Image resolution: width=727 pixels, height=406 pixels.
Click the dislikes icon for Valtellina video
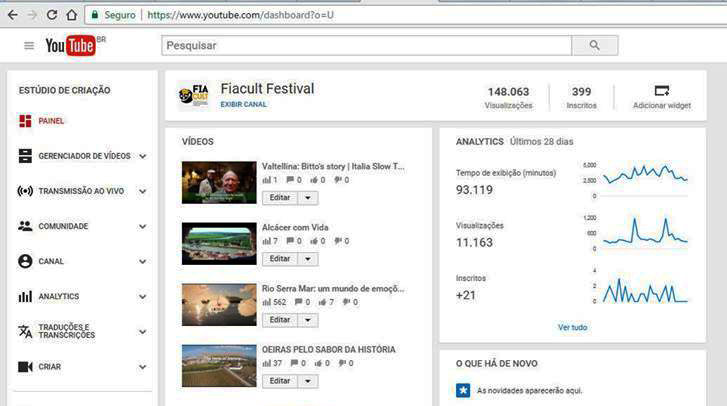(x=338, y=180)
